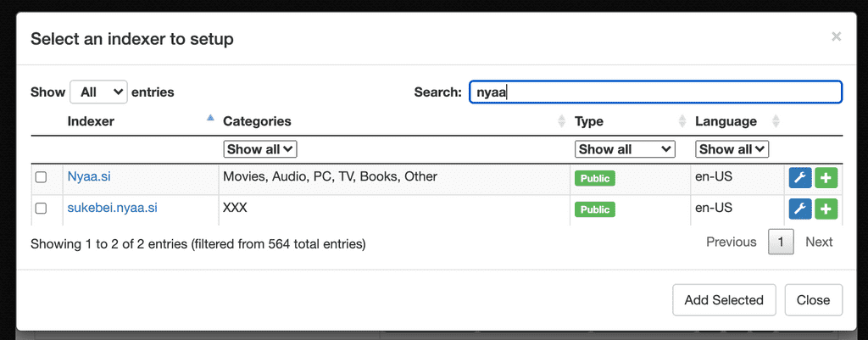868x340 pixels.
Task: Add sukebei.nyaa.si with green plus icon
Action: coord(826,209)
